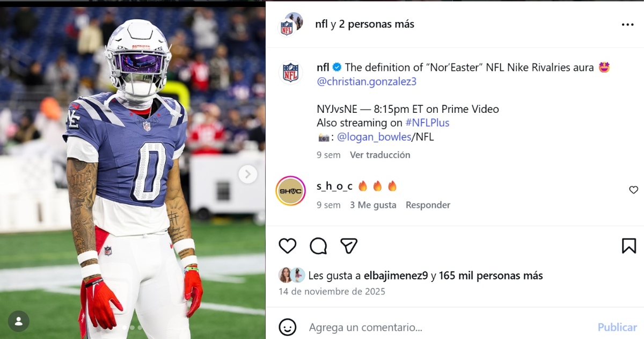Show the 3 Me gusta on comment

pos(373,205)
